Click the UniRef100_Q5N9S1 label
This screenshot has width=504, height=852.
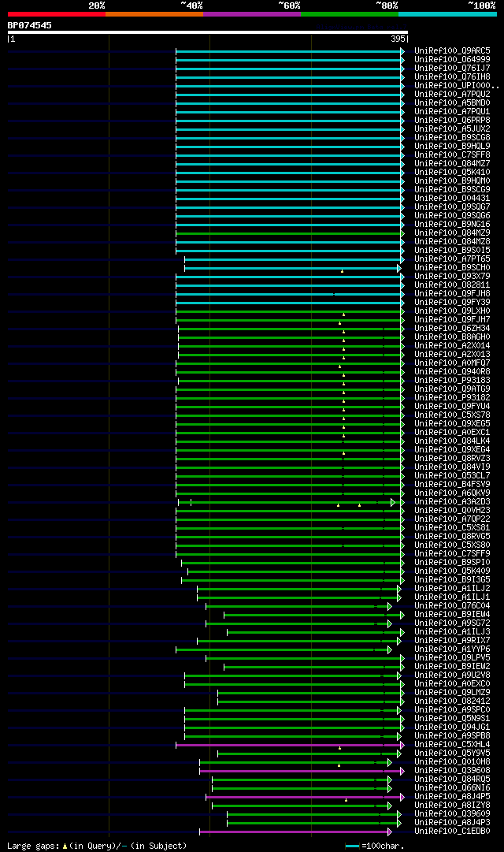point(452,719)
